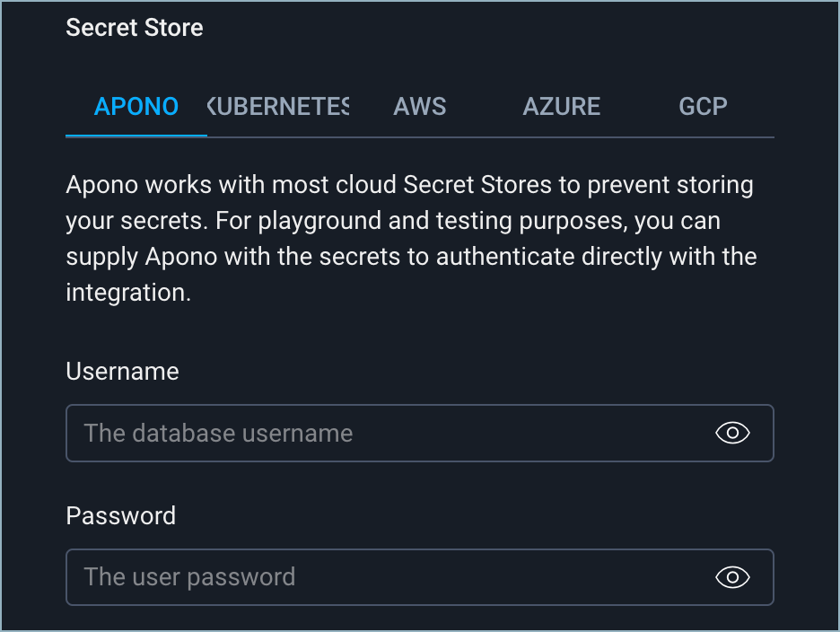840x632 pixels.
Task: Open the Kubernetes secret store tab
Action: pyautogui.click(x=278, y=107)
